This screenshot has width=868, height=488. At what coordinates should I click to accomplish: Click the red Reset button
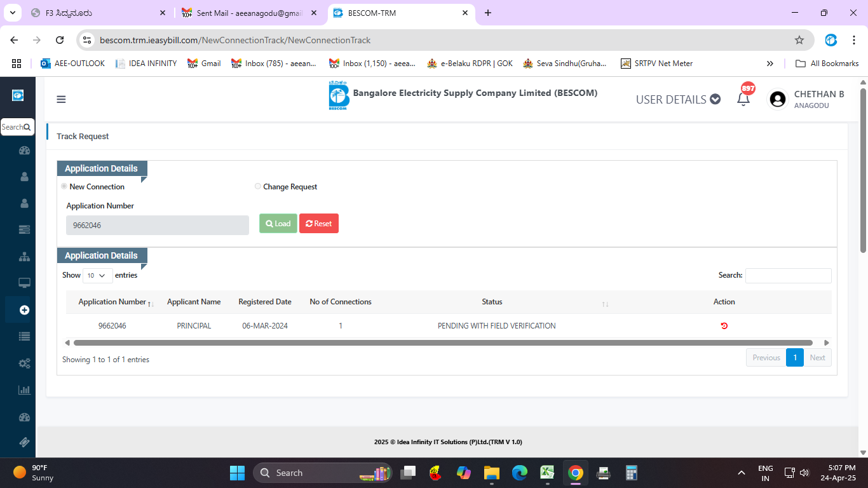pyautogui.click(x=319, y=224)
